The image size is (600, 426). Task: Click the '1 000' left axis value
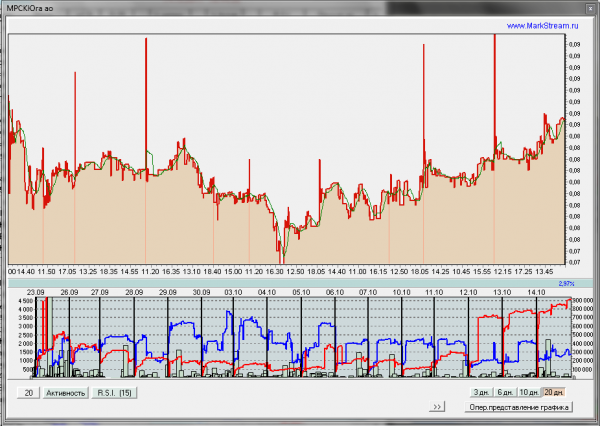click(x=26, y=361)
